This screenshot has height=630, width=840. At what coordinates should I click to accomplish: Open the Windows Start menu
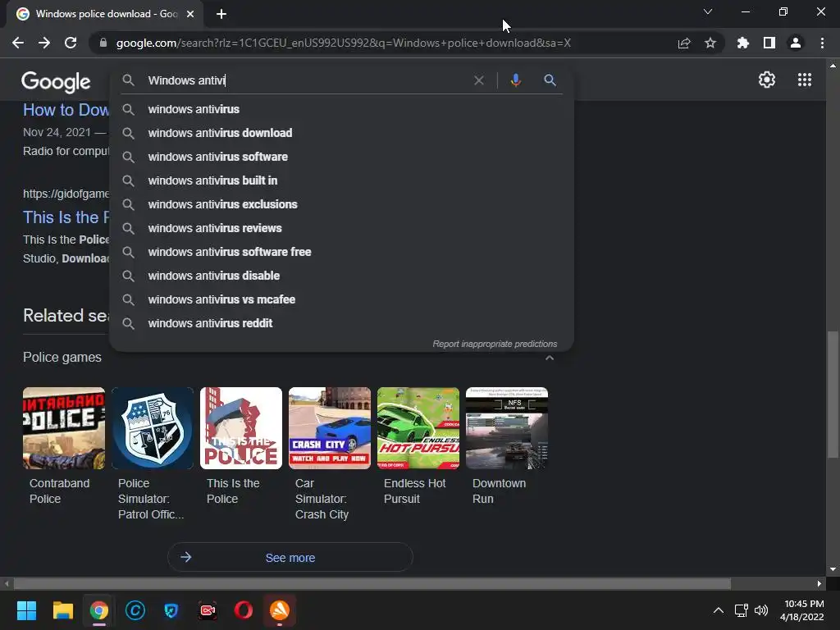tap(26, 610)
